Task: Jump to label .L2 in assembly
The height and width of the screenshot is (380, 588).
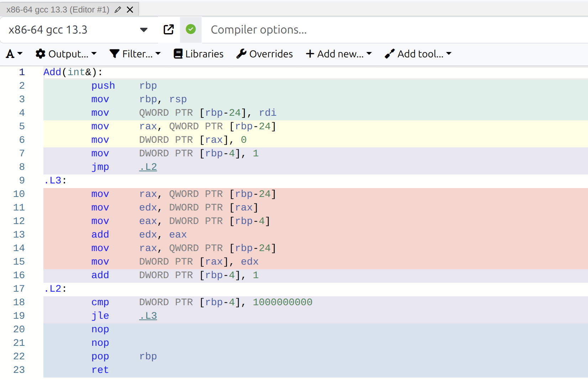Action: pyautogui.click(x=148, y=167)
